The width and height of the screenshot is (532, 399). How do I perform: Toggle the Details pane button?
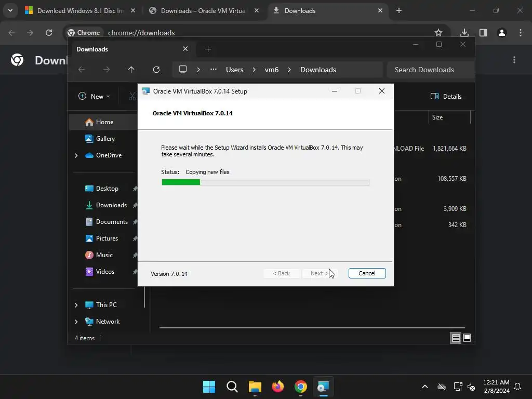click(x=446, y=96)
